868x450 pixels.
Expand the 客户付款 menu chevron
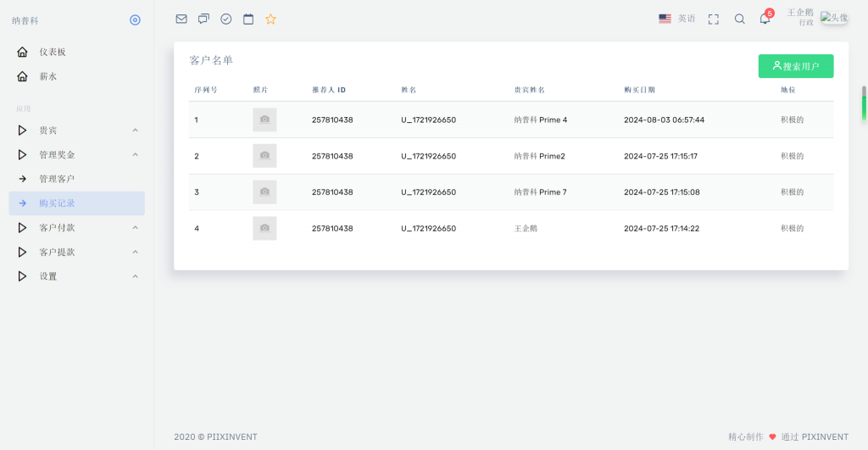tap(135, 228)
